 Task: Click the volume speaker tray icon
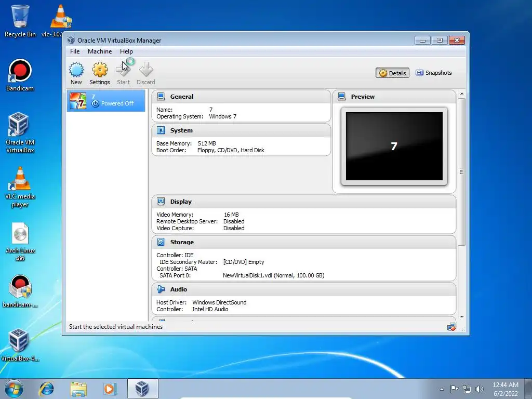[480, 389]
